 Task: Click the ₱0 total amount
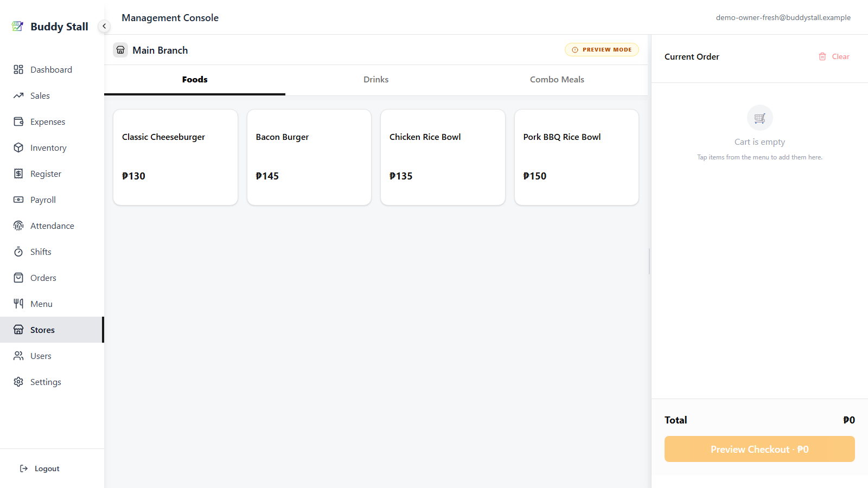tap(849, 420)
